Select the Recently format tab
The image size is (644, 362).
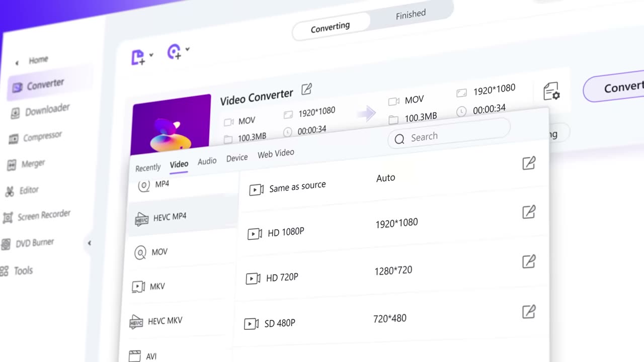(148, 167)
